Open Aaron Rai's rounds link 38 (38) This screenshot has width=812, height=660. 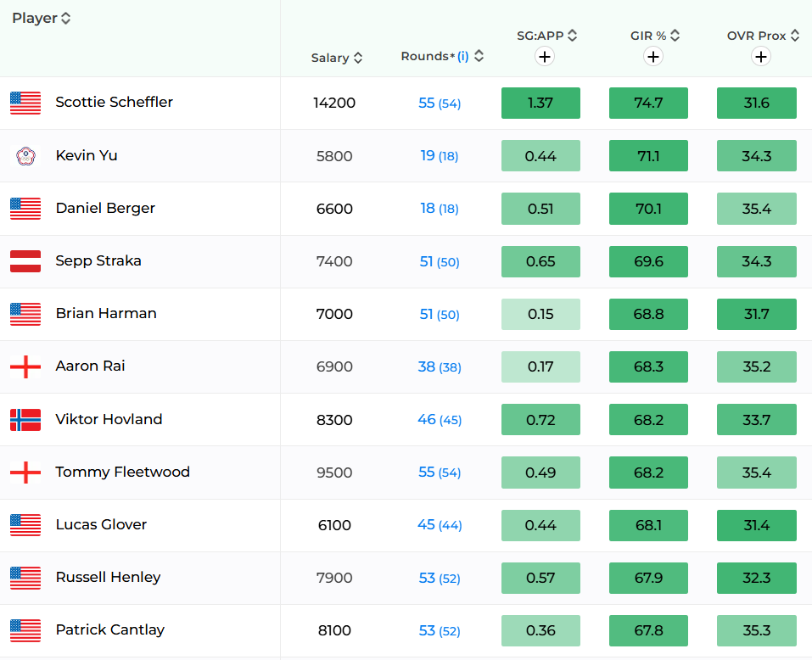(440, 367)
